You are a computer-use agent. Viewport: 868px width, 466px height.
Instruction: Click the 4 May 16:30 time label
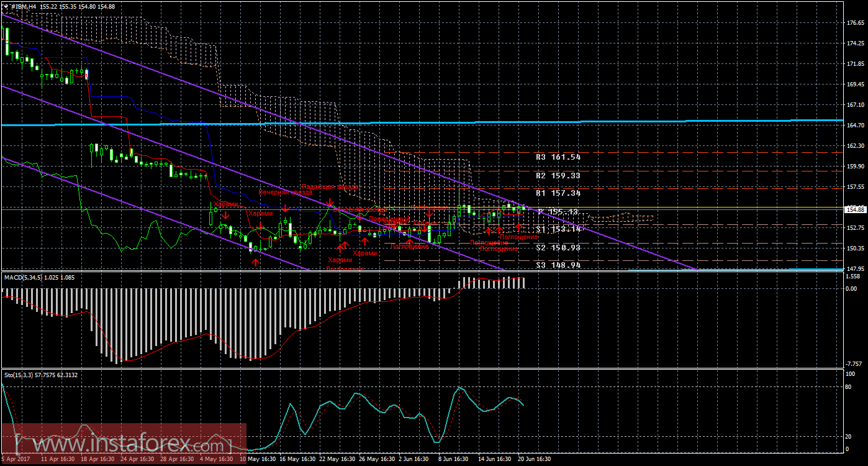pyautogui.click(x=217, y=459)
